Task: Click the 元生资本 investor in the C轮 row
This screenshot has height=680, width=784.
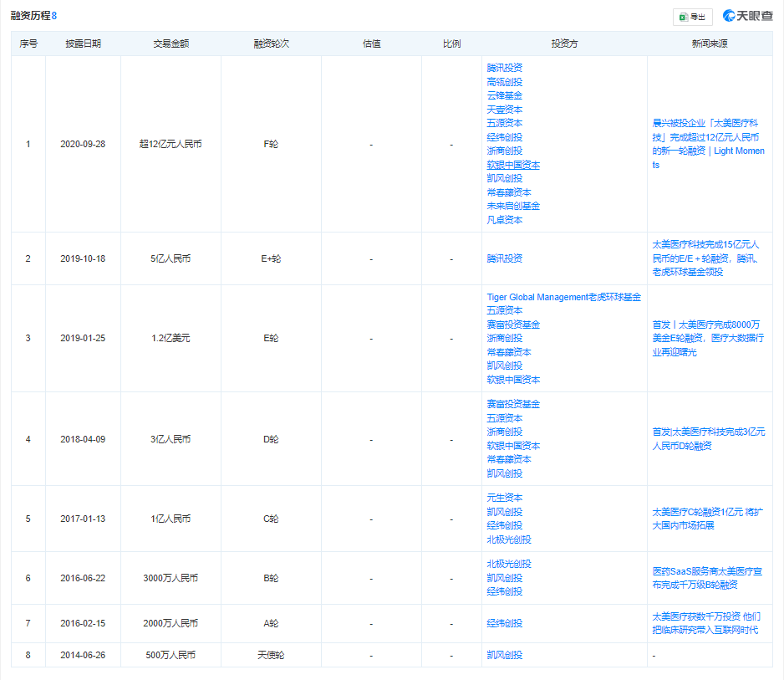Action: [504, 498]
